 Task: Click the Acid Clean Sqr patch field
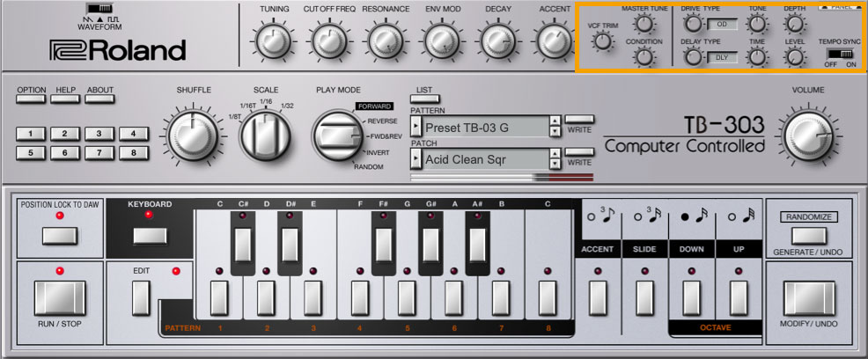(485, 160)
